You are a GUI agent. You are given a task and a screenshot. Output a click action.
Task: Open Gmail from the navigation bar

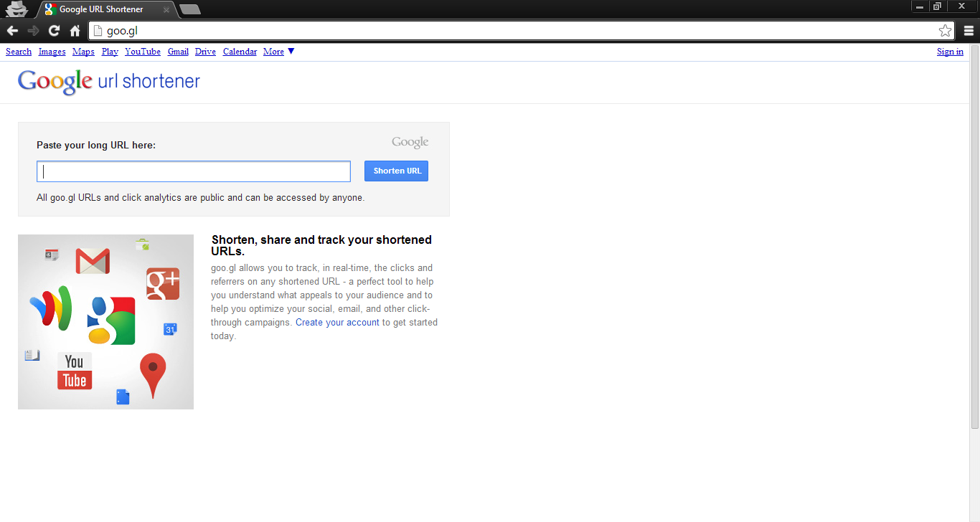[177, 51]
